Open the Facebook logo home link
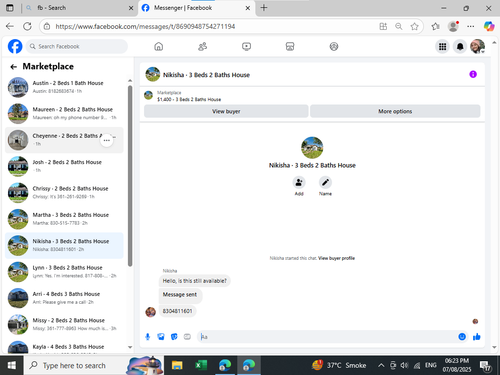Screen dimensions: 500x375 coord(15,46)
